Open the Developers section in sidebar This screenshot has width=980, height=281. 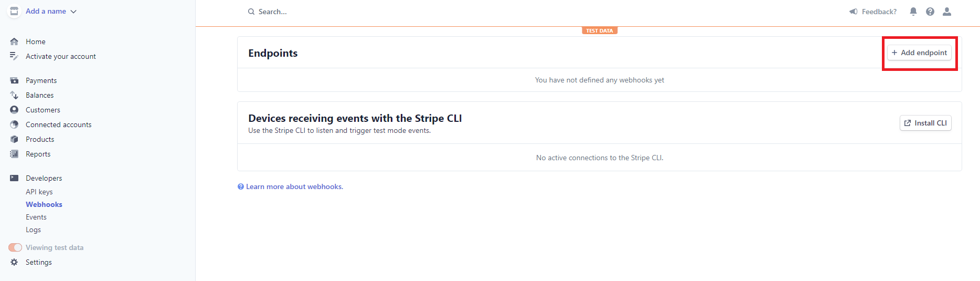click(x=44, y=178)
